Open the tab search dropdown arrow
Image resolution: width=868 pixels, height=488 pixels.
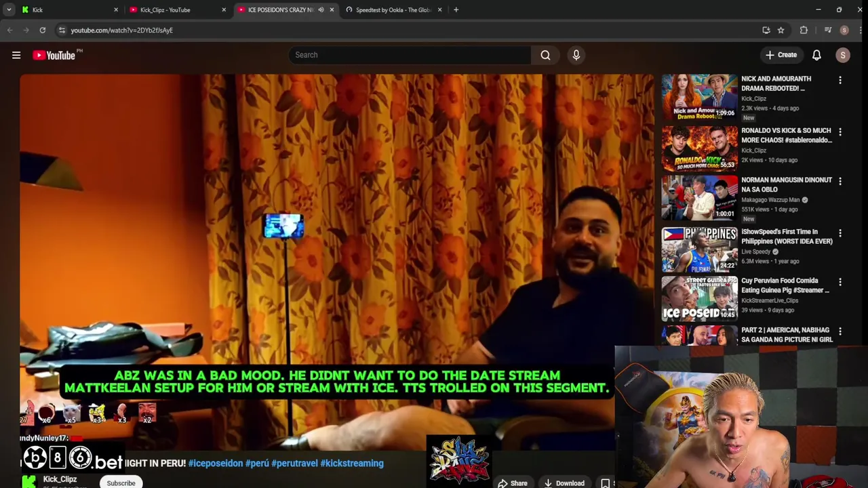pos(9,9)
